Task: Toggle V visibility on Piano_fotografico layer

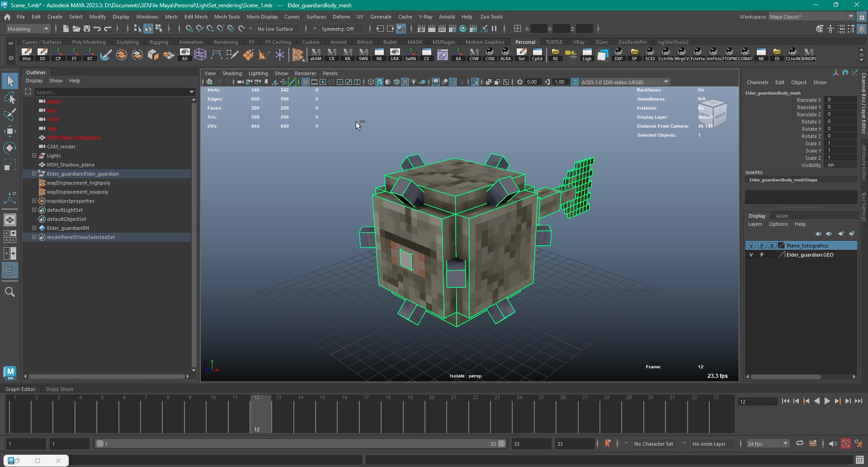Action: coord(751,245)
